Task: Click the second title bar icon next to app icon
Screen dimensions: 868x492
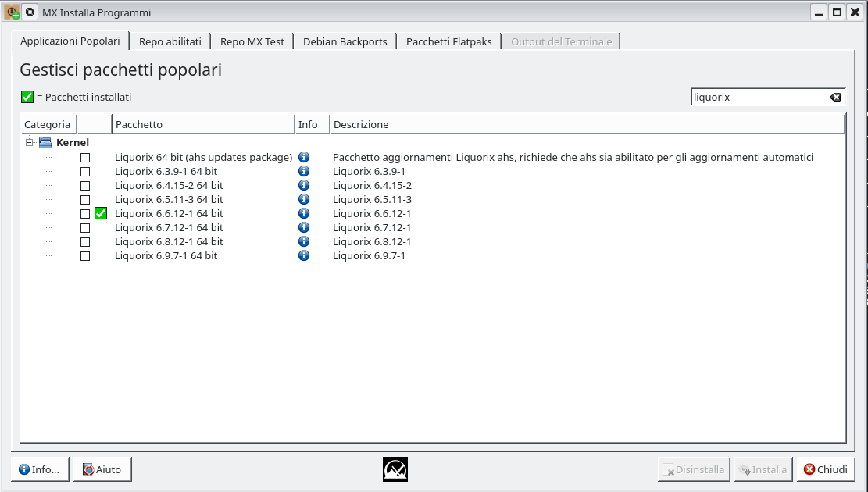Action: pyautogui.click(x=30, y=12)
